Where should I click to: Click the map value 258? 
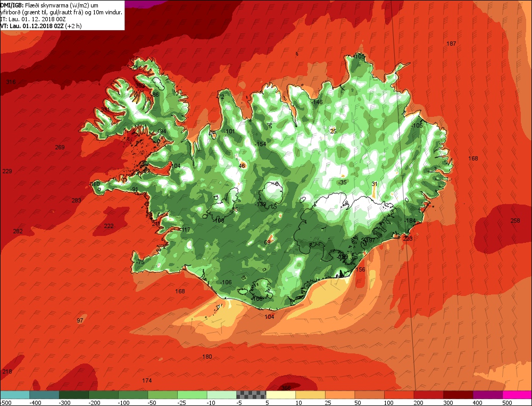pyautogui.click(x=515, y=221)
